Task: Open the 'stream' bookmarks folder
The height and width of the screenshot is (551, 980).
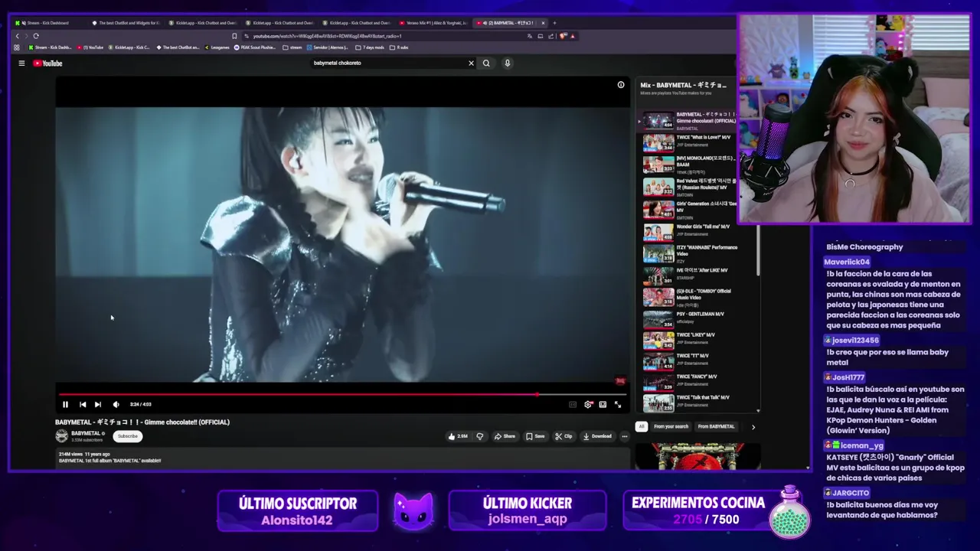Action: coord(292,47)
